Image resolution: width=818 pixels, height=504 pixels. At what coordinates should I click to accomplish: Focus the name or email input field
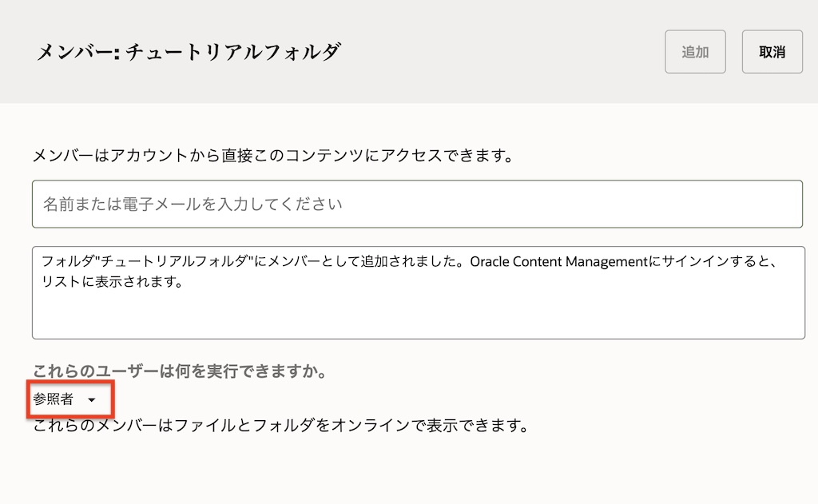(417, 204)
